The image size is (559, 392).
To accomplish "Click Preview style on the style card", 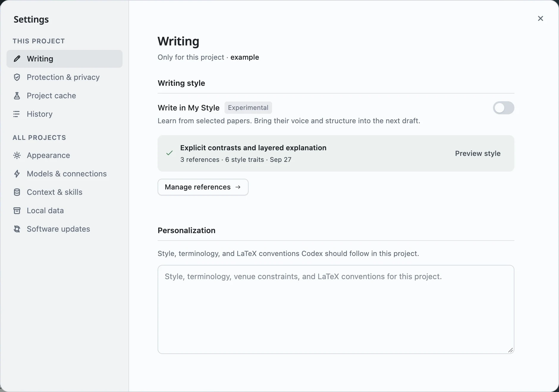I will click(x=478, y=154).
